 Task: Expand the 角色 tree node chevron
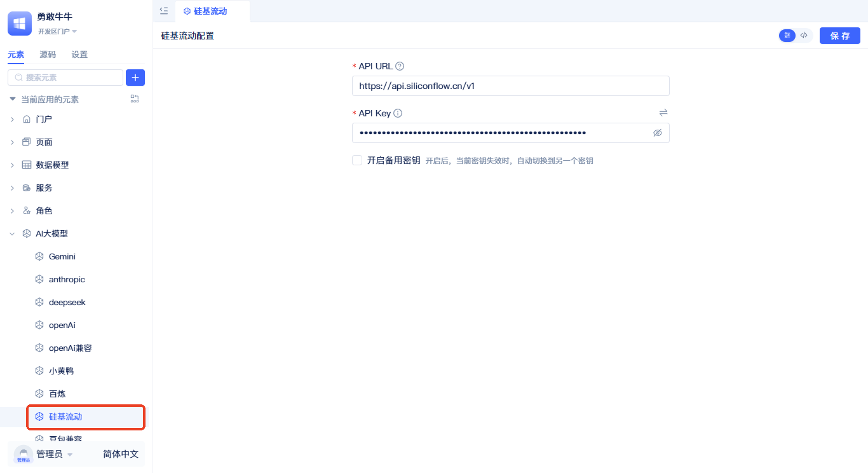pos(12,211)
